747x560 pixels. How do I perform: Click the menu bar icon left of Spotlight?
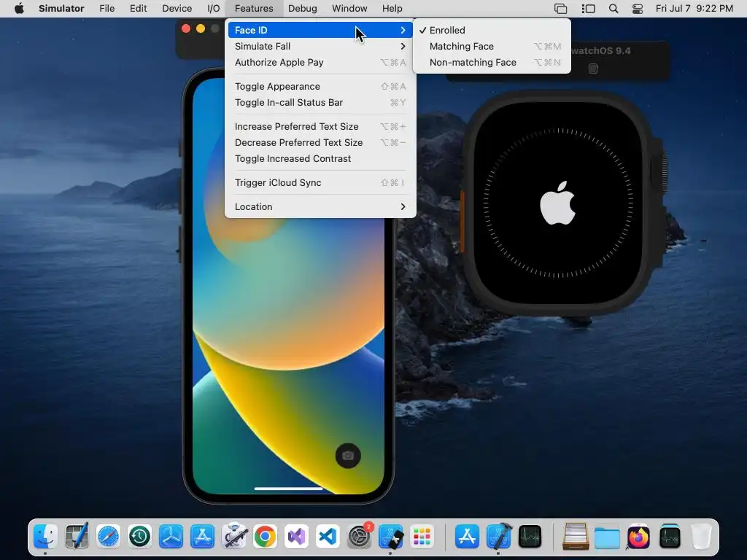click(x=589, y=9)
